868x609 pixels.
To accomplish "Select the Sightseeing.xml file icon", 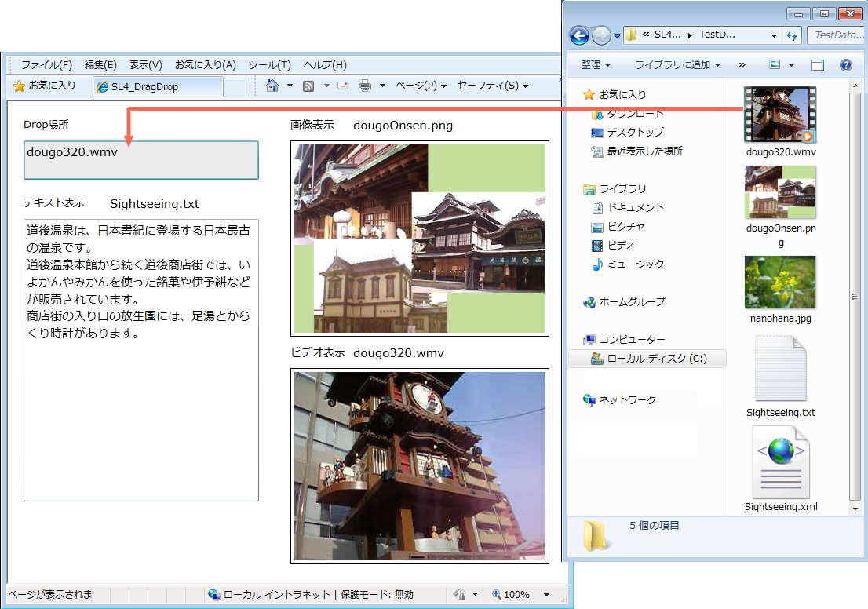I will tap(781, 463).
